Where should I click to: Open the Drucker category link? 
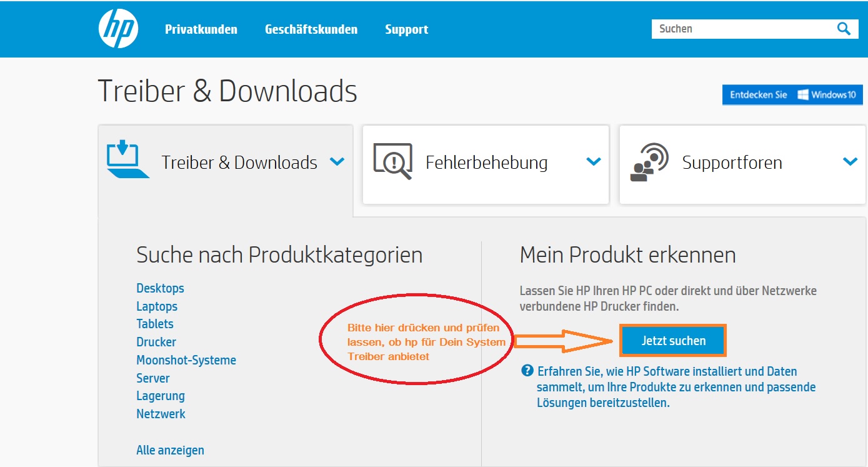[x=156, y=342]
